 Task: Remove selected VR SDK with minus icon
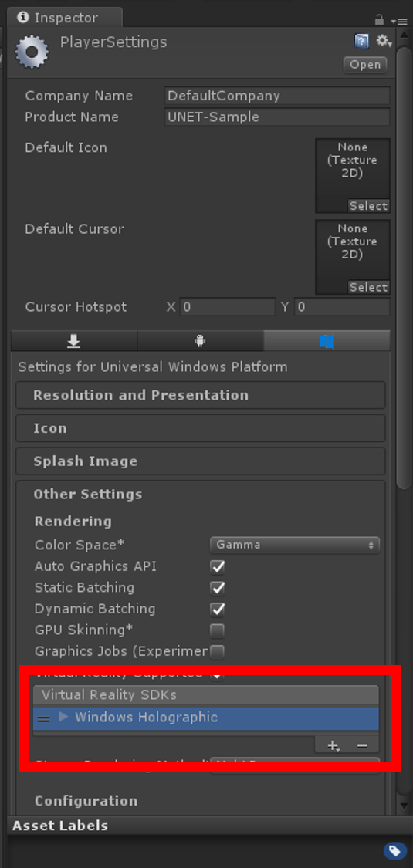click(363, 745)
